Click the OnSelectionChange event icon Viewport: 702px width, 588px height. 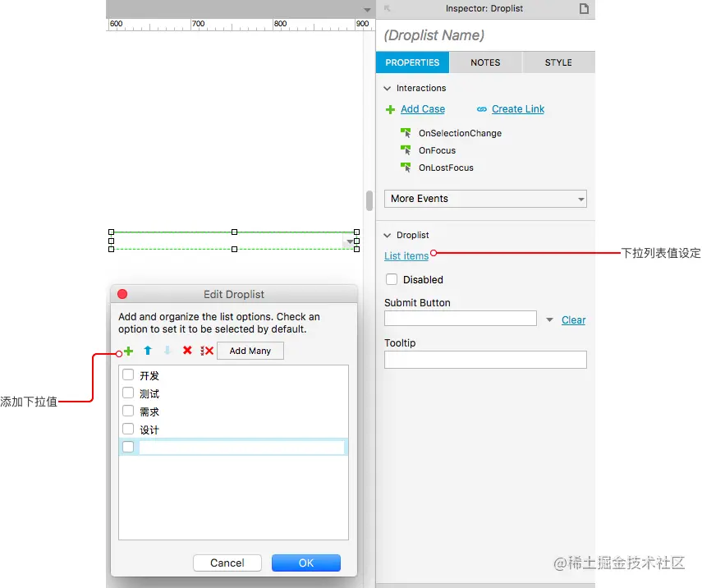[406, 133]
